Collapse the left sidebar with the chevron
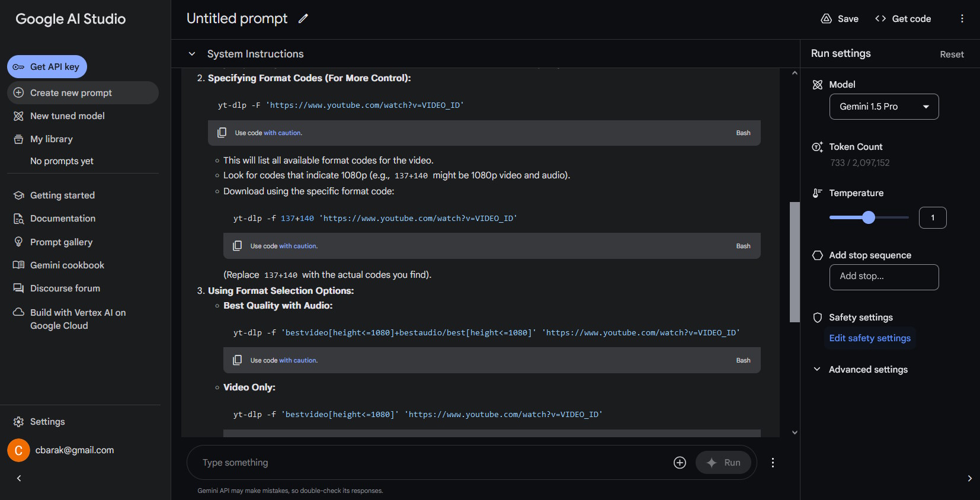The height and width of the screenshot is (500, 980). [19, 478]
